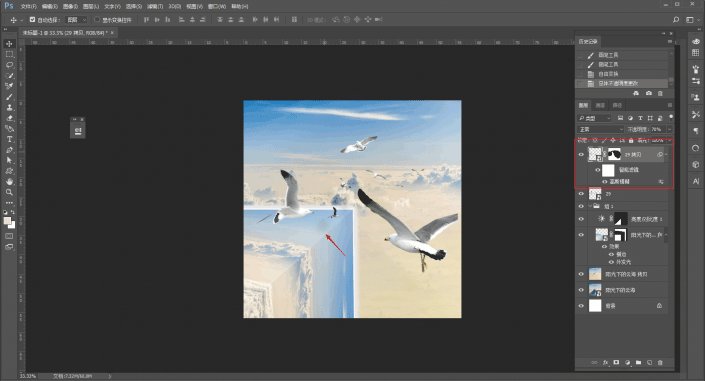The height and width of the screenshot is (381, 705).
Task: Click the new layer icon
Action: (649, 363)
